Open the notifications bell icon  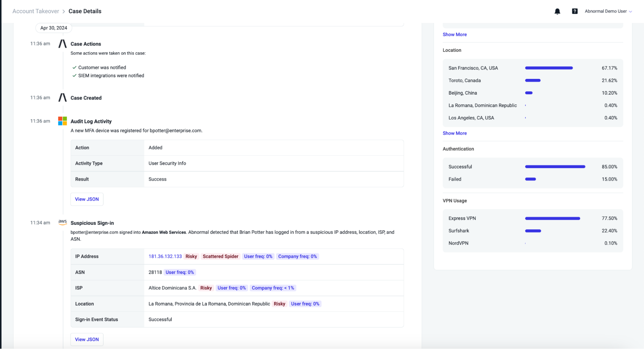click(557, 12)
